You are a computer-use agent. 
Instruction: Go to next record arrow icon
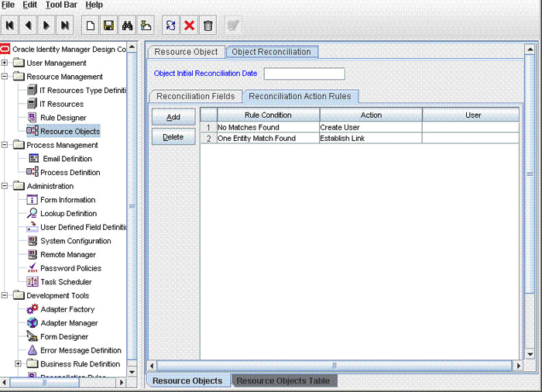[x=46, y=26]
